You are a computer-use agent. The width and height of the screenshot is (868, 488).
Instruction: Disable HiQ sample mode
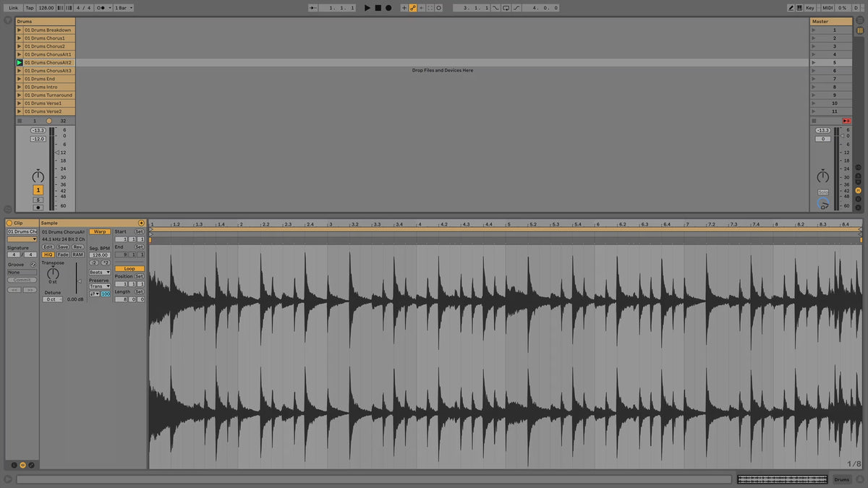tap(48, 254)
